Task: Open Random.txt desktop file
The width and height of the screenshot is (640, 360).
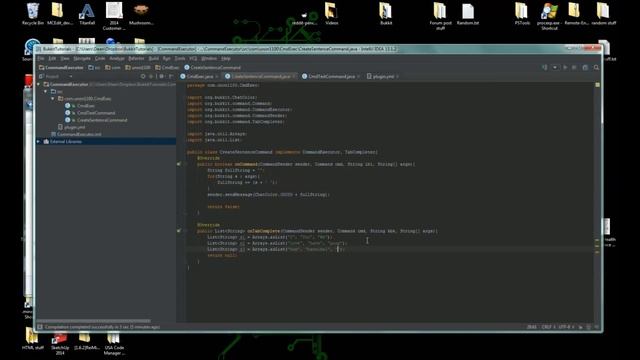Action: tap(468, 14)
